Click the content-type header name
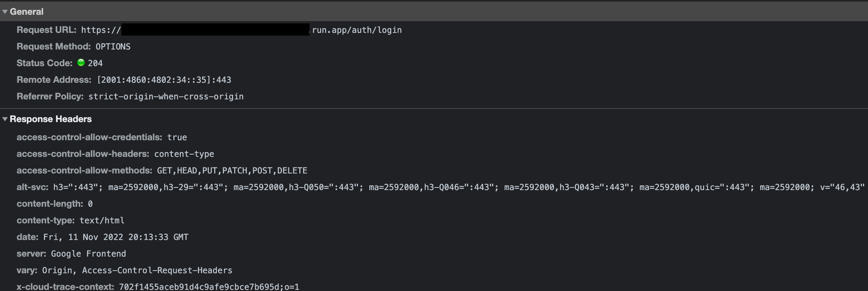This screenshot has height=291, width=868. pos(46,220)
